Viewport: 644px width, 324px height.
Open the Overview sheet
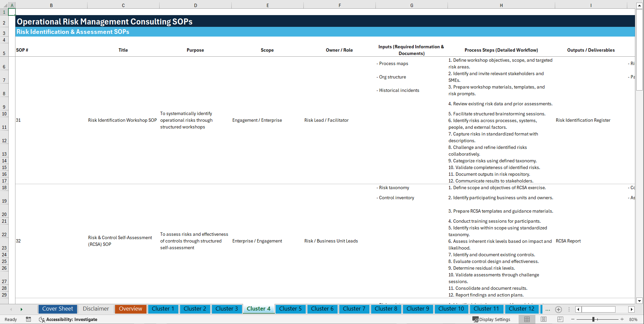pyautogui.click(x=130, y=309)
